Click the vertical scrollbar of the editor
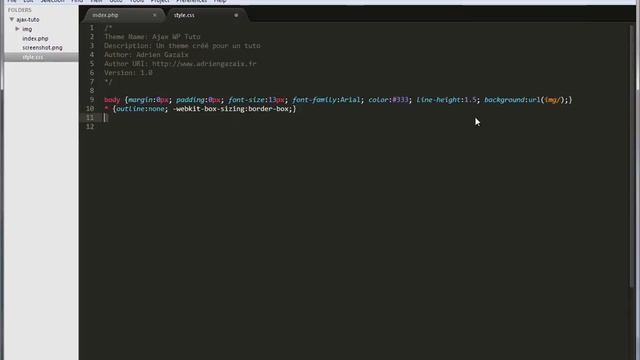Viewport: 640px width, 360px height. 632,155
